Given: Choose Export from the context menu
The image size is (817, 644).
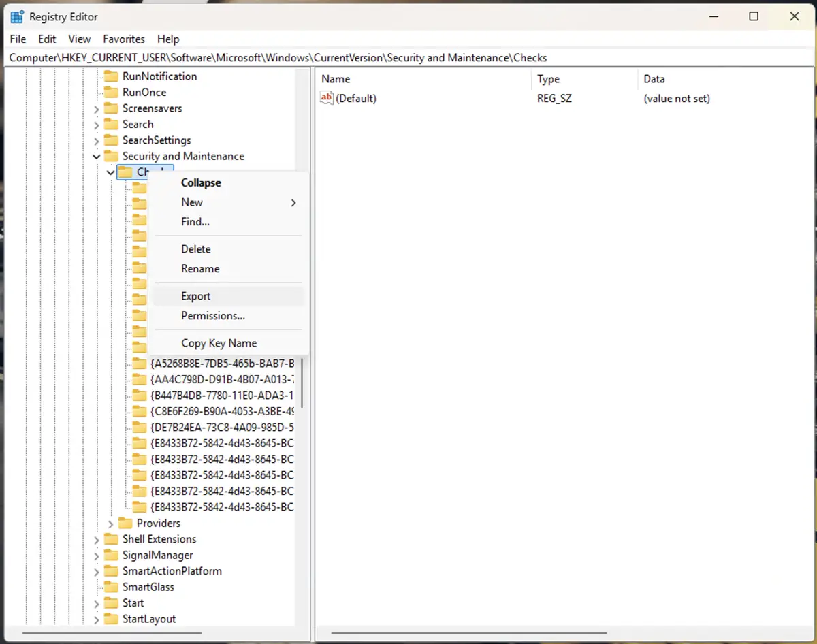Looking at the screenshot, I should (x=229, y=296).
